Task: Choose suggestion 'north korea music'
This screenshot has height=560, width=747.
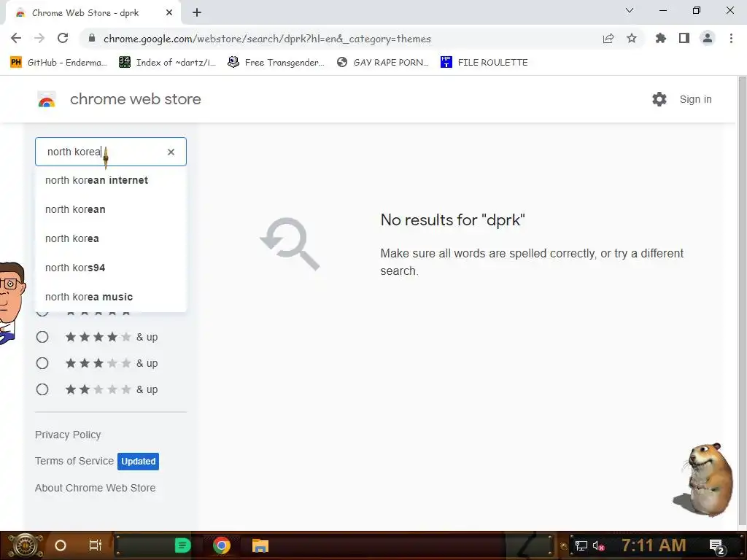Action: coord(111,297)
